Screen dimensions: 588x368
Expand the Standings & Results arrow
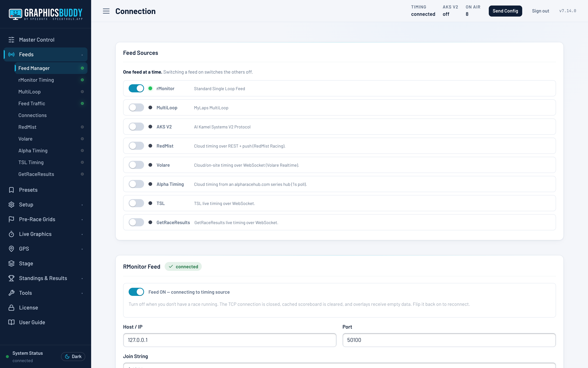click(x=82, y=278)
